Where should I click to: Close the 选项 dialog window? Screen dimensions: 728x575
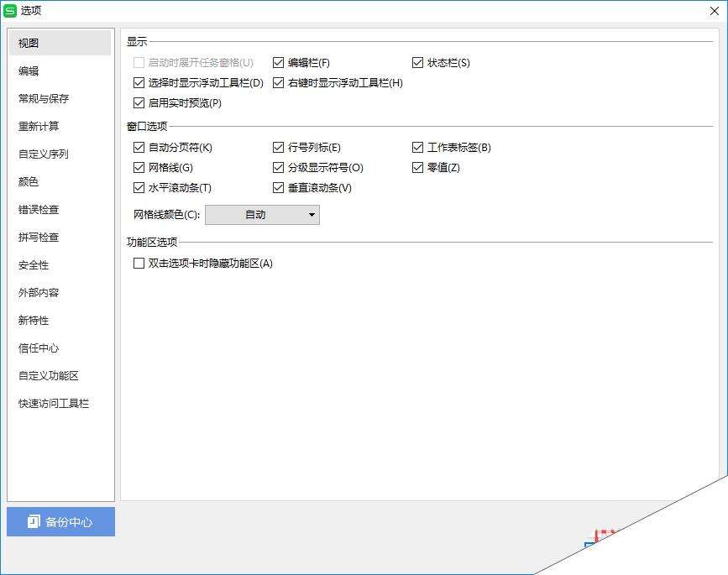point(715,11)
